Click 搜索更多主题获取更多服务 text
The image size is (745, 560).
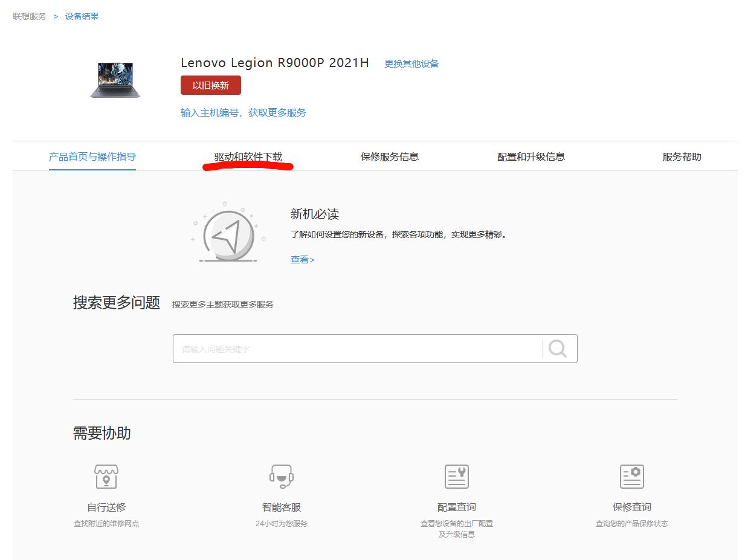point(223,305)
